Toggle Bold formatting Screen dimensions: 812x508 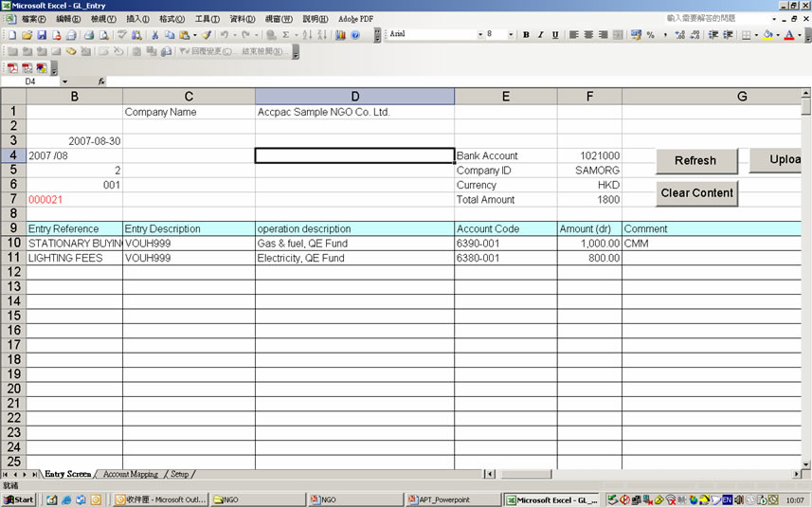pos(526,35)
